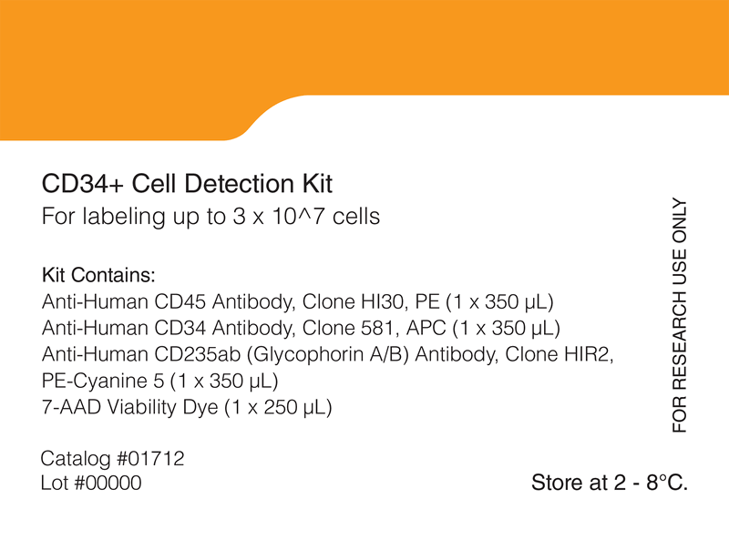Screen dimensions: 729x560
Task: Click Clone HIR2 in the CD235ab line
Action: click(560, 354)
